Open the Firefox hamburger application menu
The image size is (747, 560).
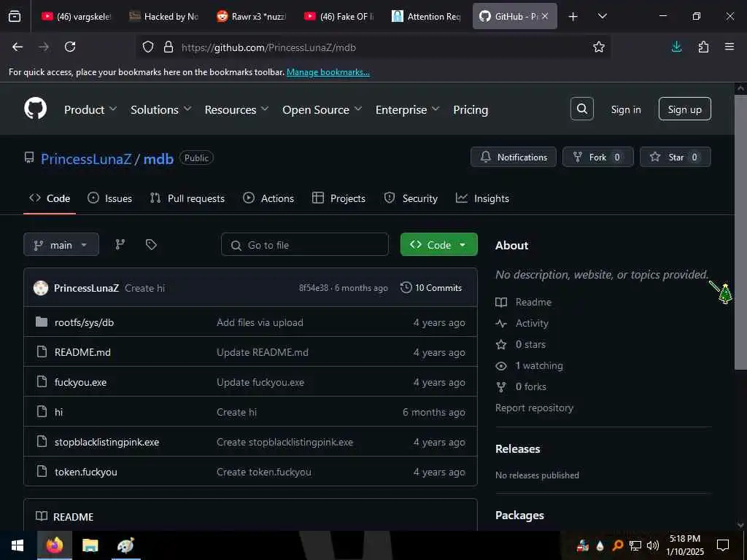pyautogui.click(x=729, y=47)
